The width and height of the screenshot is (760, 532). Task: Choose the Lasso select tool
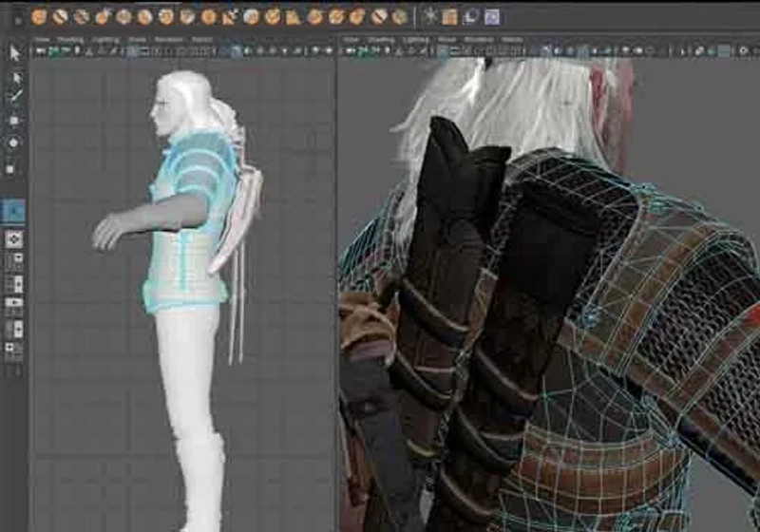tap(16, 78)
